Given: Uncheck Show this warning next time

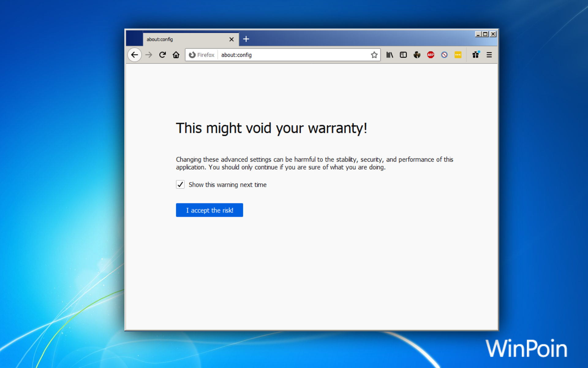Looking at the screenshot, I should [180, 184].
